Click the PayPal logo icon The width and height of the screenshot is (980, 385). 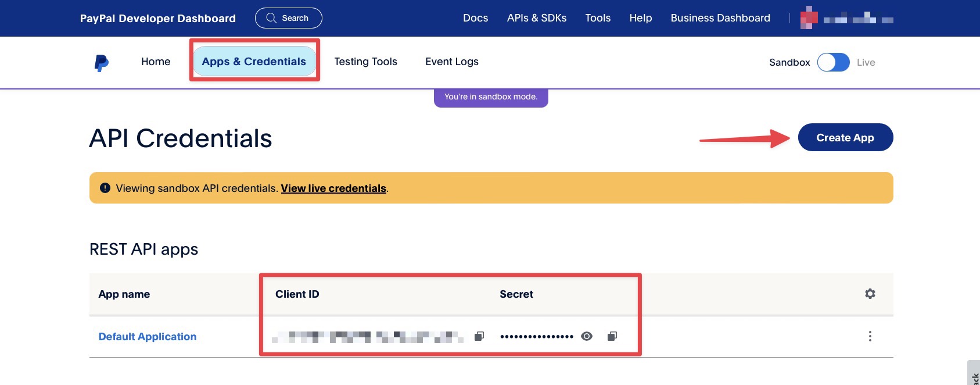coord(102,63)
